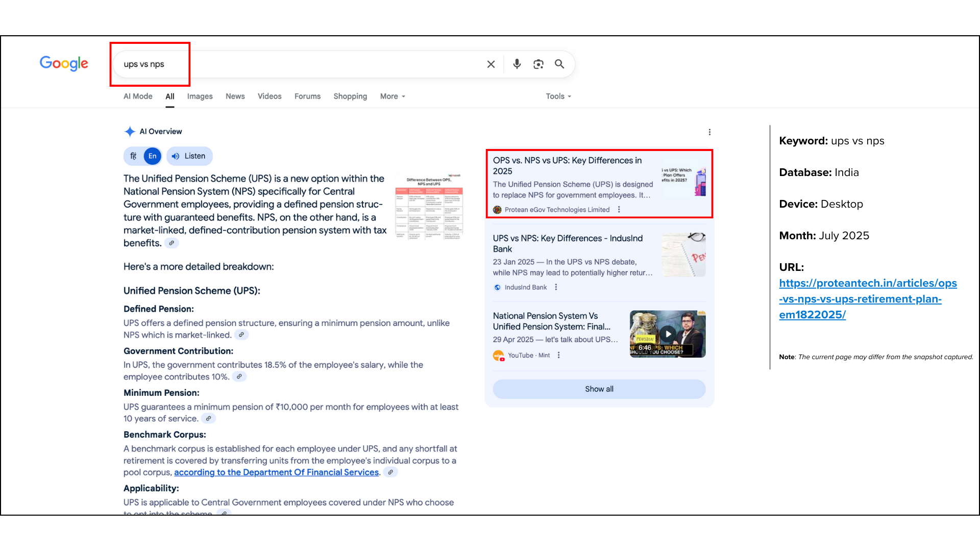Click the source link icon after 'benefits.'
Screen dimensions: 980x551
(171, 243)
